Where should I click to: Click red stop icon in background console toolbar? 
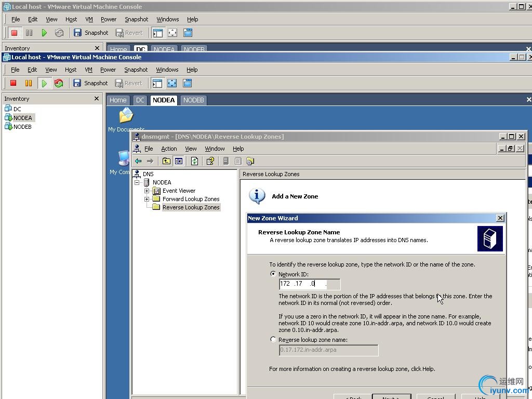coord(14,33)
